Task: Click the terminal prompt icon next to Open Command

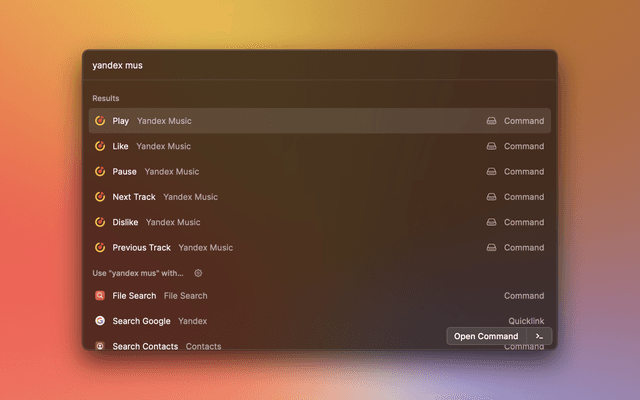Action: tap(540, 336)
